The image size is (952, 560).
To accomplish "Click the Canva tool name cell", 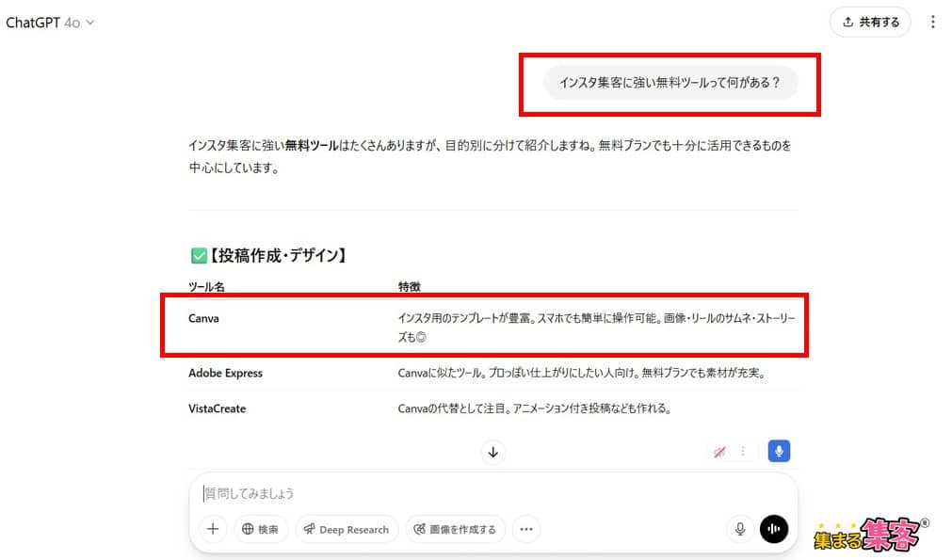I will pyautogui.click(x=203, y=318).
